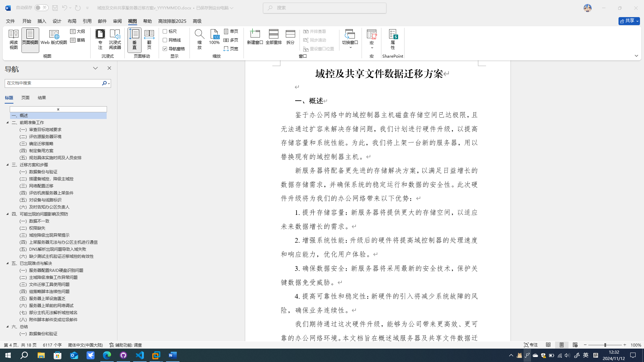This screenshot has height=362, width=644.
Task: Enable 专注 focus mode in ribbon
Action: [x=100, y=40]
